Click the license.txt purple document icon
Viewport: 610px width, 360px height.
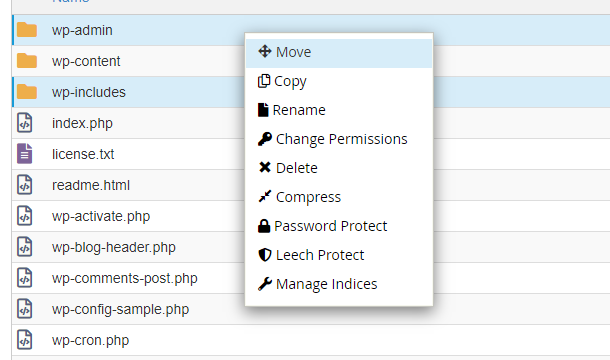(25, 154)
